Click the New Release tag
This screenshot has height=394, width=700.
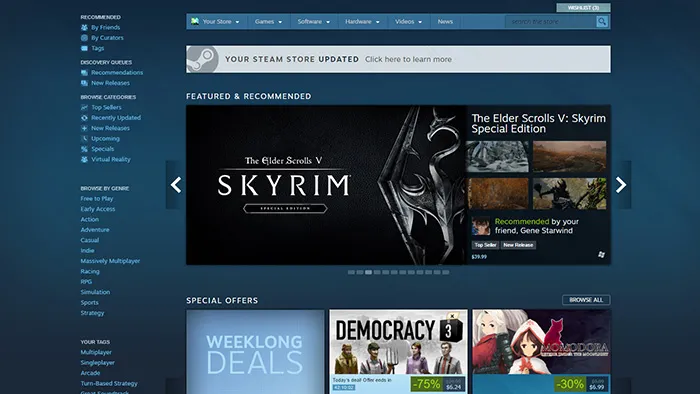(x=518, y=245)
